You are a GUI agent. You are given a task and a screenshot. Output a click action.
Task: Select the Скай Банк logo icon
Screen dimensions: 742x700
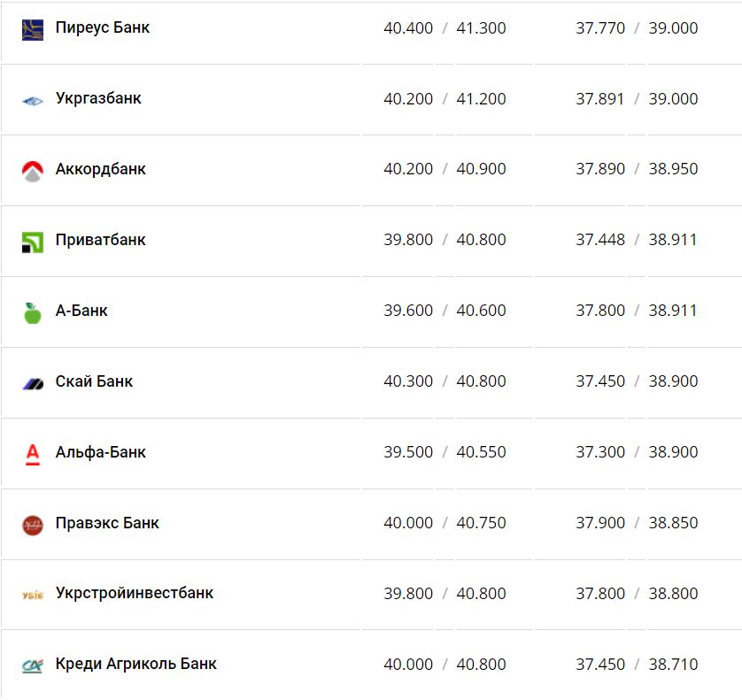tap(33, 383)
